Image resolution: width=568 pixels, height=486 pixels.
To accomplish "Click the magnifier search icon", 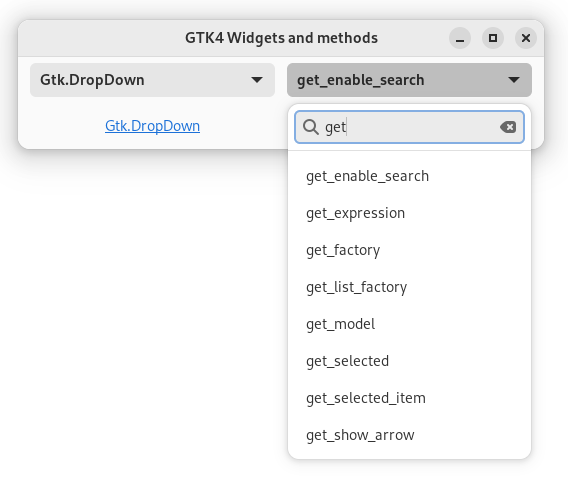I will click(x=310, y=127).
